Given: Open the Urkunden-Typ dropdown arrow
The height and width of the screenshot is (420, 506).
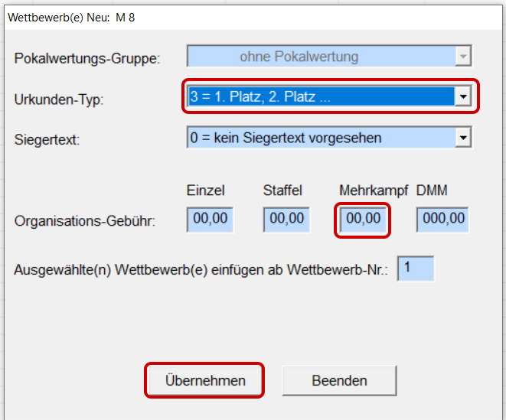Looking at the screenshot, I should click(x=462, y=96).
